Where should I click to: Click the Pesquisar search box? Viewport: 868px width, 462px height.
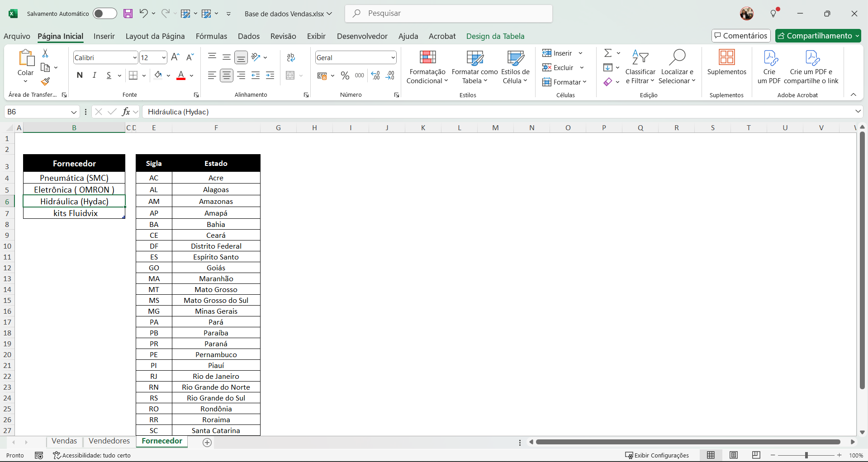pos(448,14)
